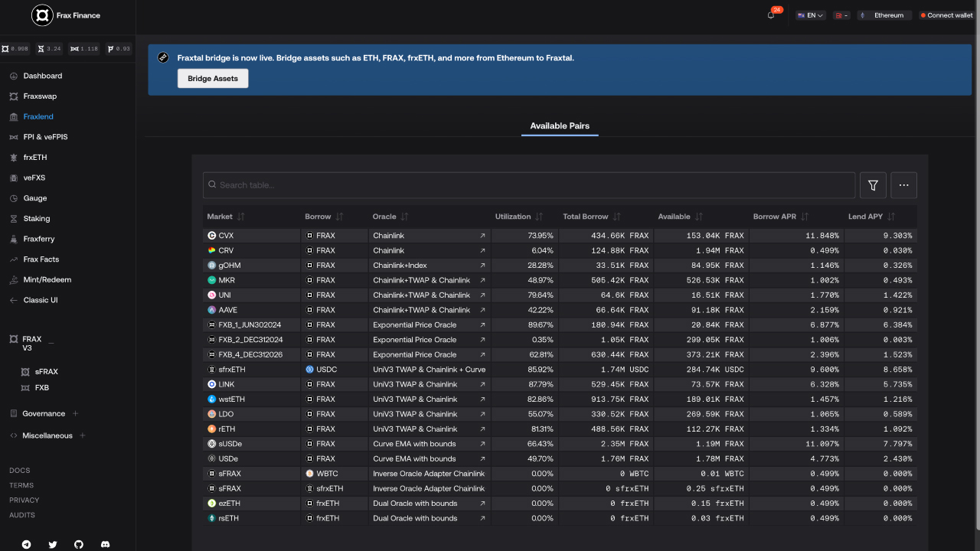Click the FPI price chip 1.118
Screen dimensions: 980x551
(84, 49)
